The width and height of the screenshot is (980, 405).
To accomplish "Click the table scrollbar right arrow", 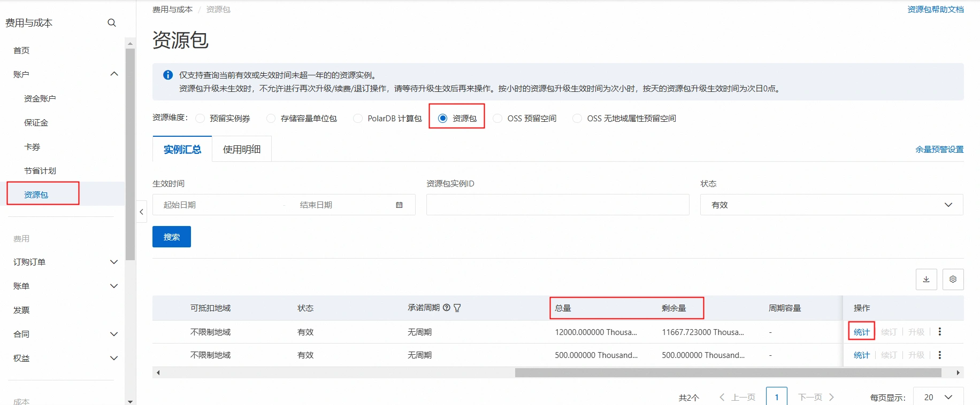I will click(958, 372).
